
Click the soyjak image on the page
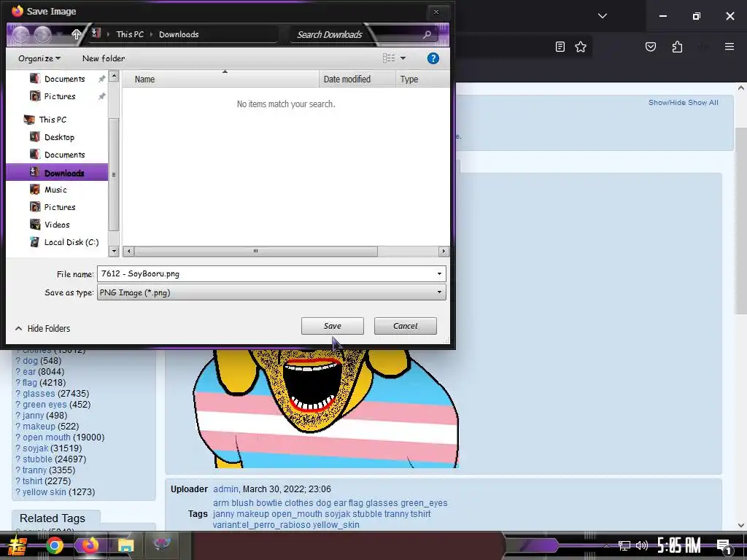click(326, 408)
